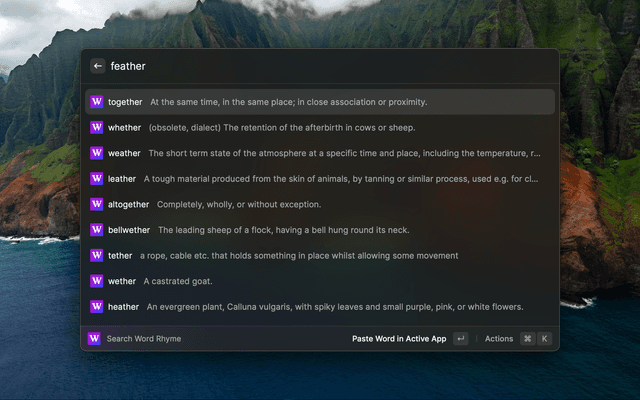This screenshot has width=640, height=400.
Task: Select the "together" definition text
Action: (289, 102)
